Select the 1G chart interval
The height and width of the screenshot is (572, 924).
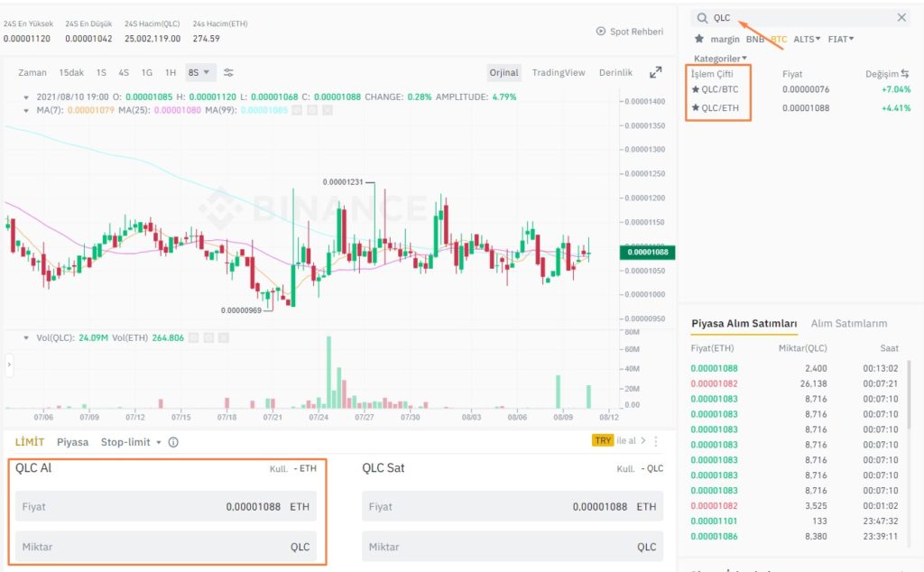[147, 72]
